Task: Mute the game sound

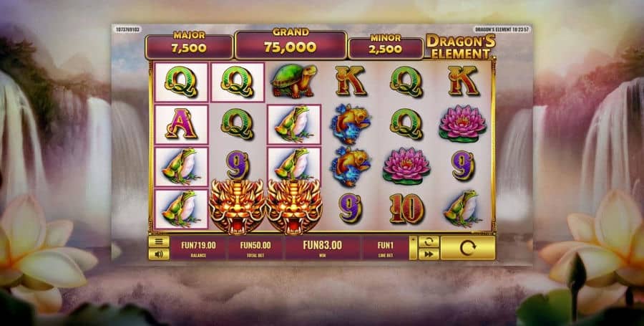Action: (x=159, y=254)
